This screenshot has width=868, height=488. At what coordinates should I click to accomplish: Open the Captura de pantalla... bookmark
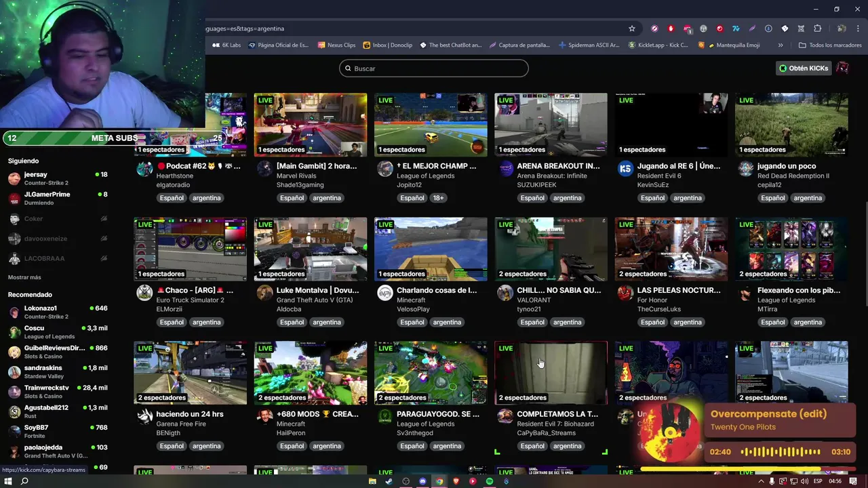pyautogui.click(x=519, y=45)
